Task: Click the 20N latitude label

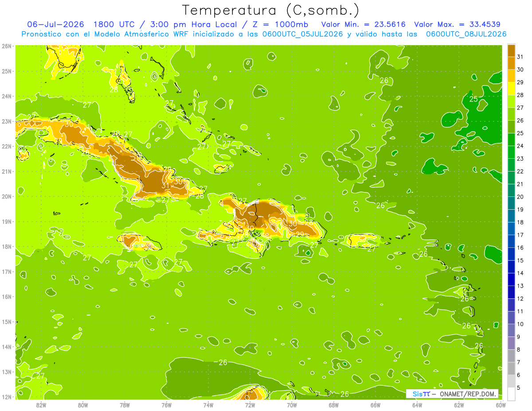Action: click(x=7, y=196)
